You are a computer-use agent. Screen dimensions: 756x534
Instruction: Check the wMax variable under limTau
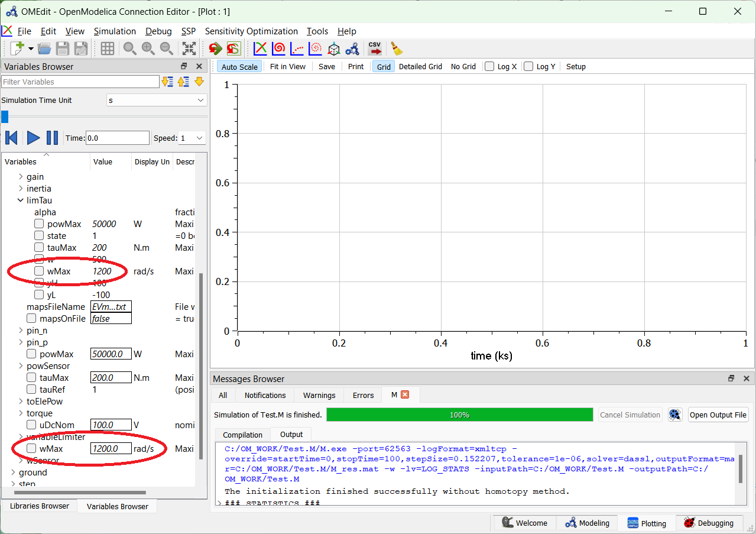click(38, 271)
